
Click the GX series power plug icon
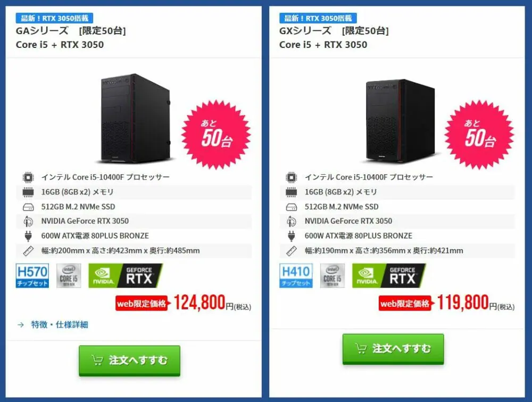pyautogui.click(x=292, y=236)
